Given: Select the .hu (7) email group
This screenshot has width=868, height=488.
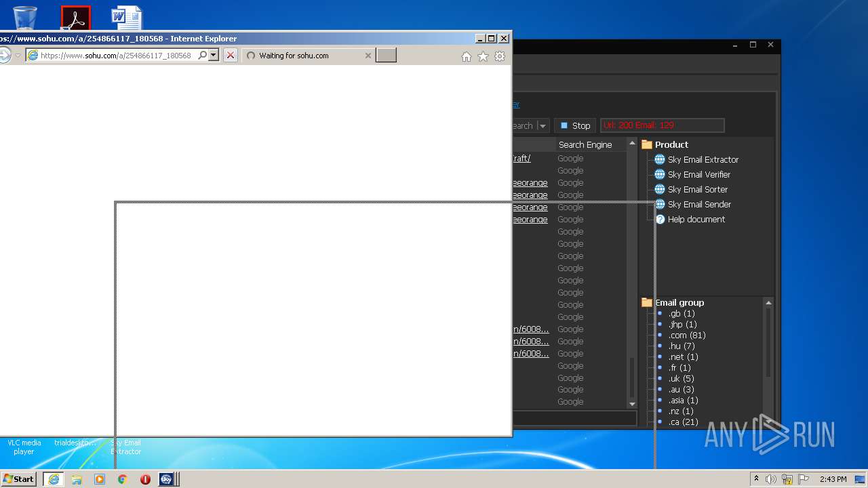Looking at the screenshot, I should pyautogui.click(x=682, y=346).
